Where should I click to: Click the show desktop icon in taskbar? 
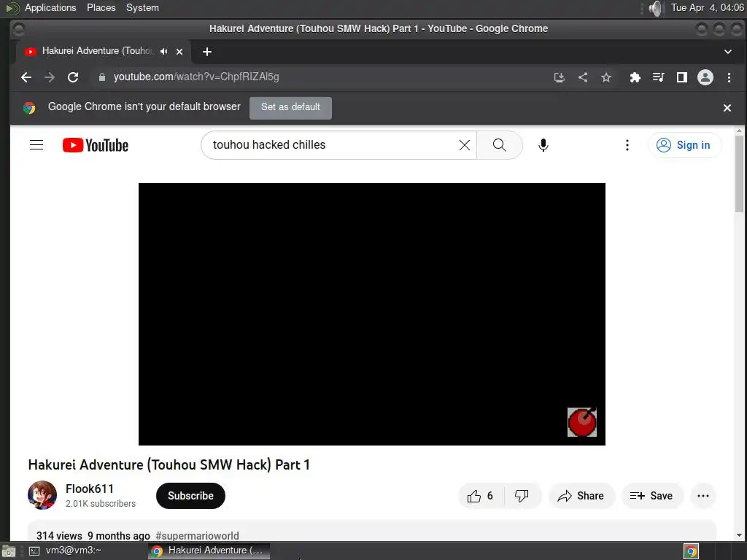9,551
